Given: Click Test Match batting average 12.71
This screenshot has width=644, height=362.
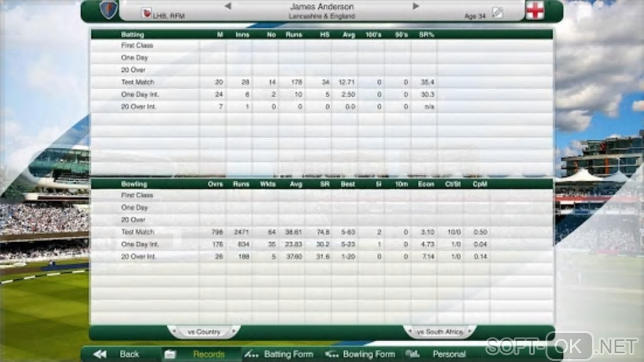Looking at the screenshot, I should (x=347, y=82).
